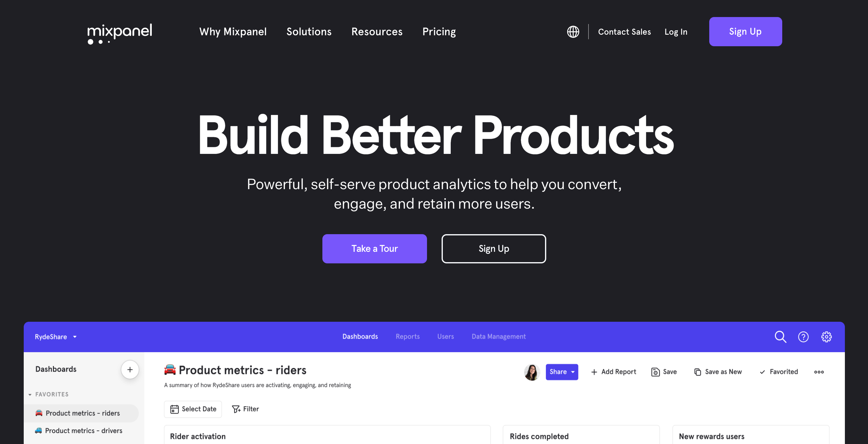
Task: Click the Add Report plus icon
Action: click(x=593, y=372)
